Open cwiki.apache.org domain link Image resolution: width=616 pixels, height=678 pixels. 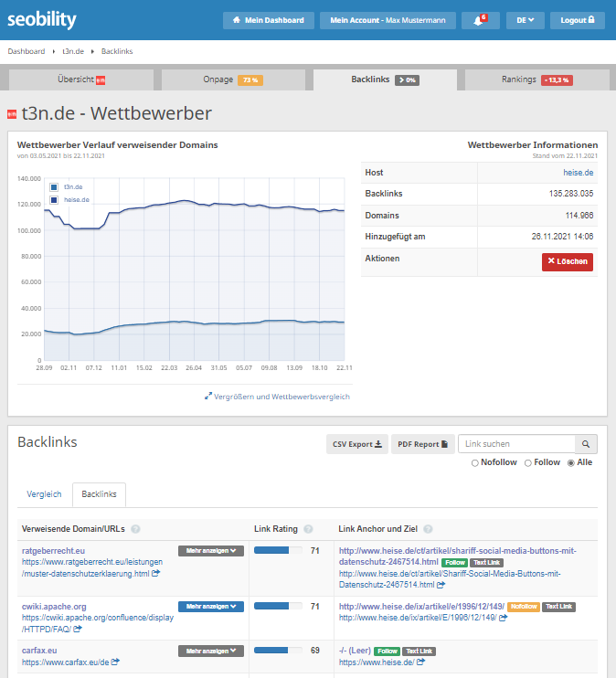54,607
